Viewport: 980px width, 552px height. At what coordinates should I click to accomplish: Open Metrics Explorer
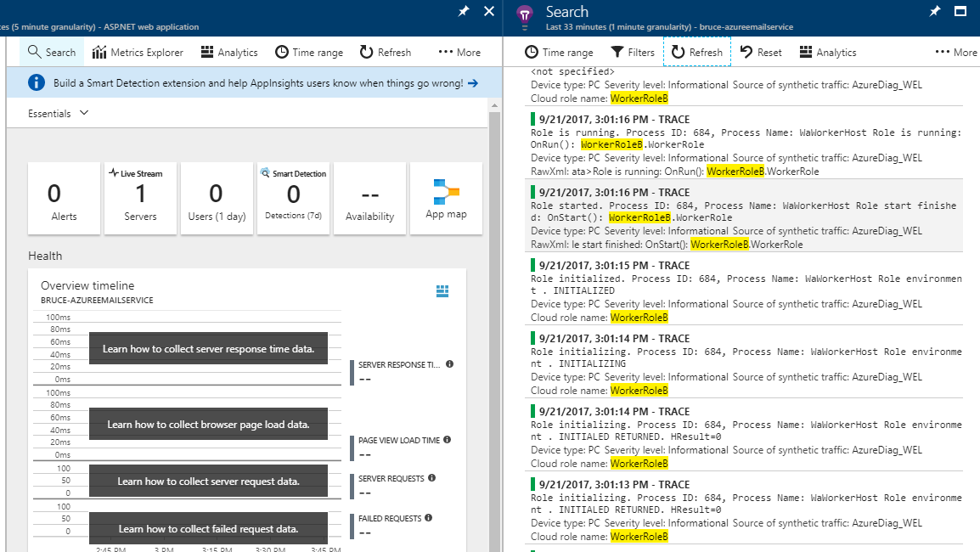(x=138, y=53)
